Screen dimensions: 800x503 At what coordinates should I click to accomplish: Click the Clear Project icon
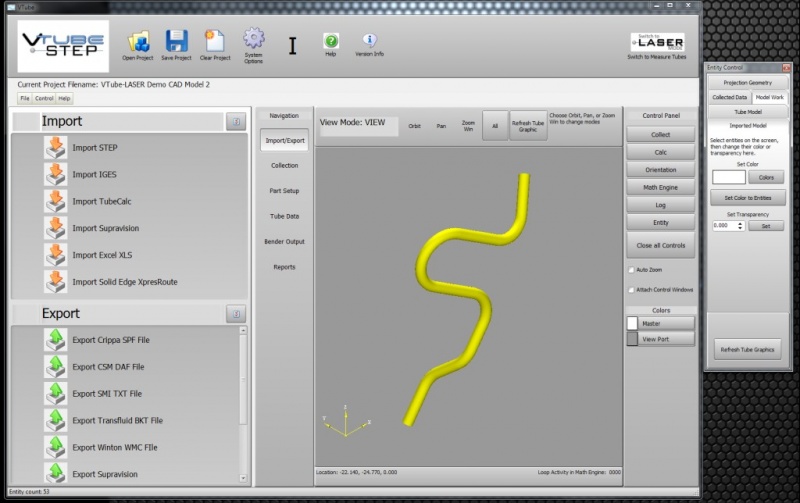(x=214, y=41)
